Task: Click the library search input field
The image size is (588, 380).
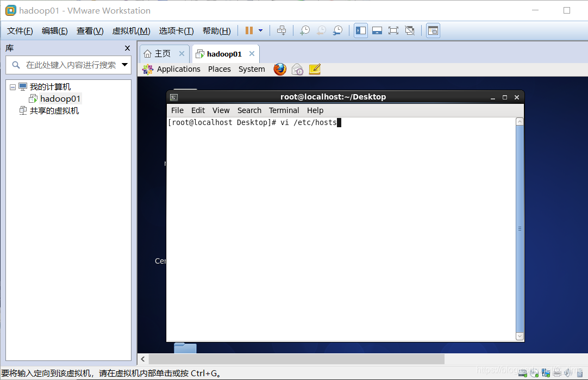Action: [68, 65]
